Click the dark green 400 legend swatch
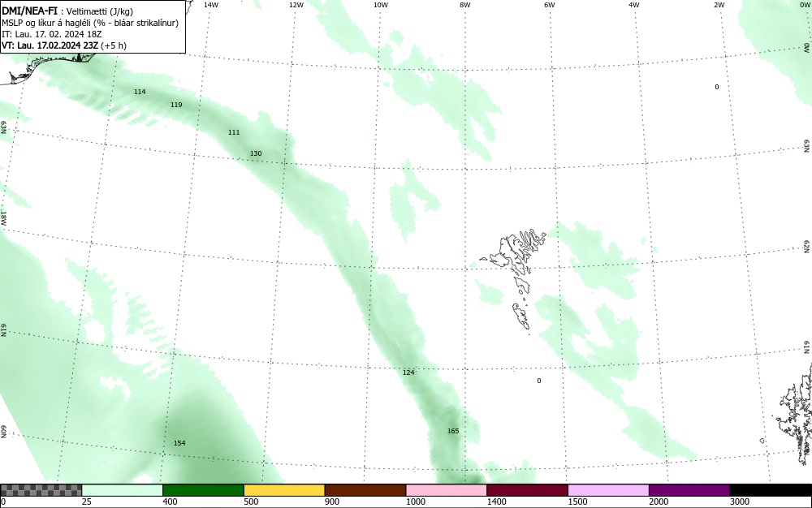 click(203, 490)
